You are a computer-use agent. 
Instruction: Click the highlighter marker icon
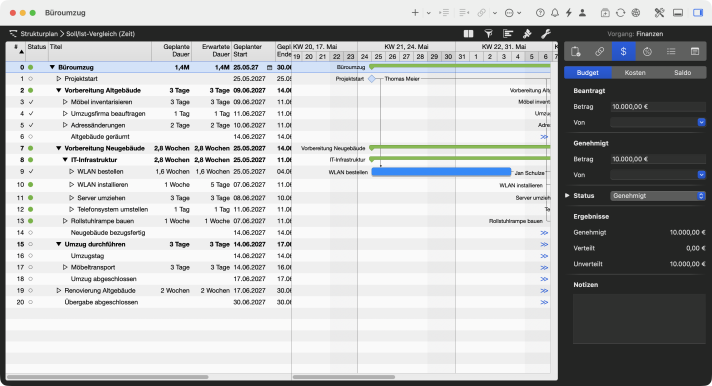527,34
